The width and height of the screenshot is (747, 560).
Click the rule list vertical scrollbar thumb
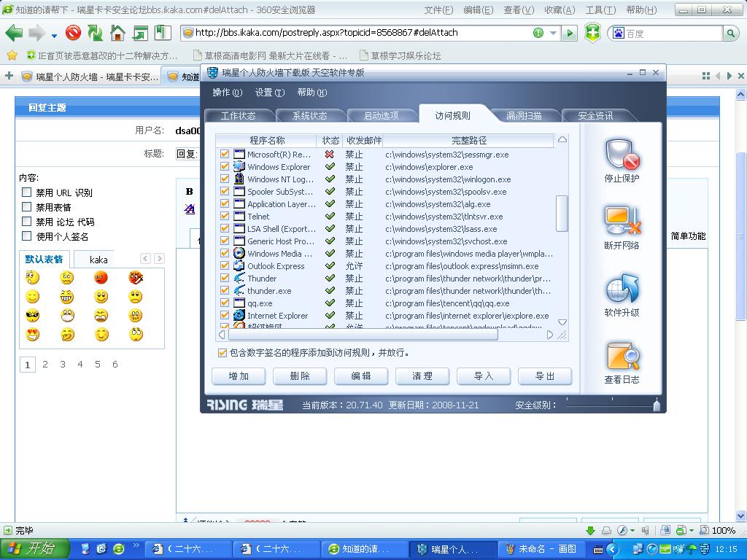[x=562, y=213]
